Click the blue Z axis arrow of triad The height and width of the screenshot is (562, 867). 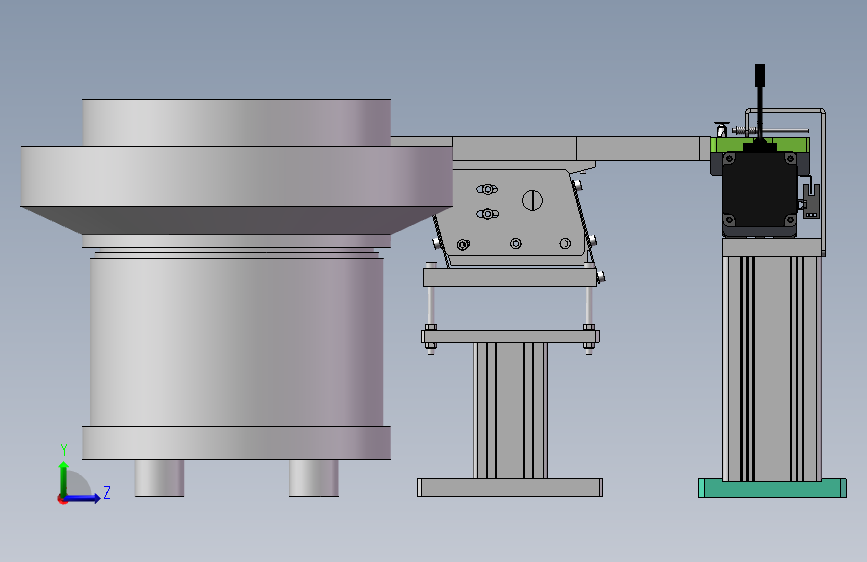tap(83, 498)
